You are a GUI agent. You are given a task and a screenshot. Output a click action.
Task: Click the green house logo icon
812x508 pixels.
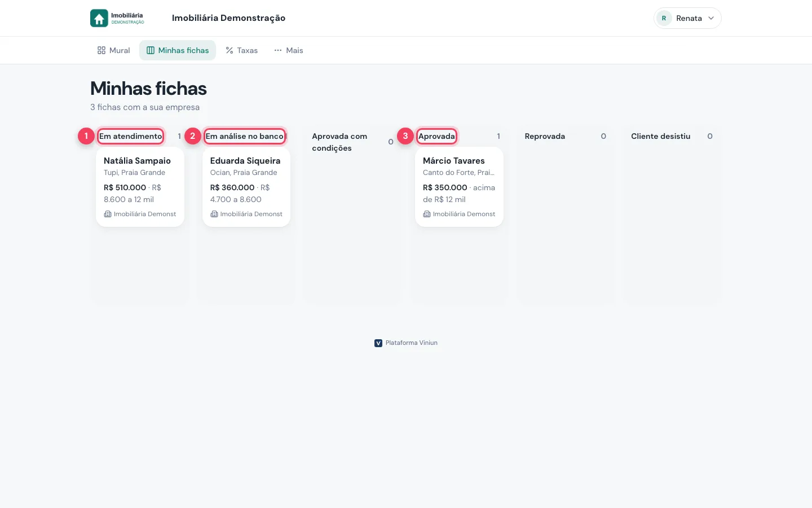click(x=99, y=18)
